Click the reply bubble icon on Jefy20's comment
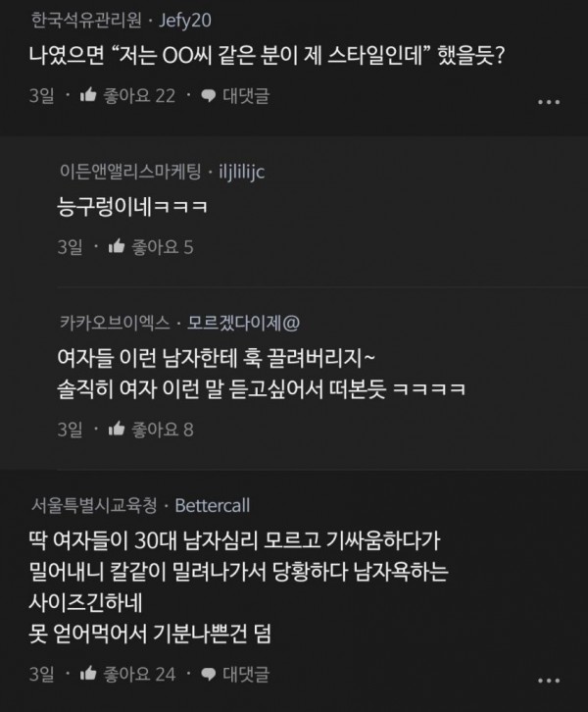This screenshot has width=588, height=712. tap(208, 96)
